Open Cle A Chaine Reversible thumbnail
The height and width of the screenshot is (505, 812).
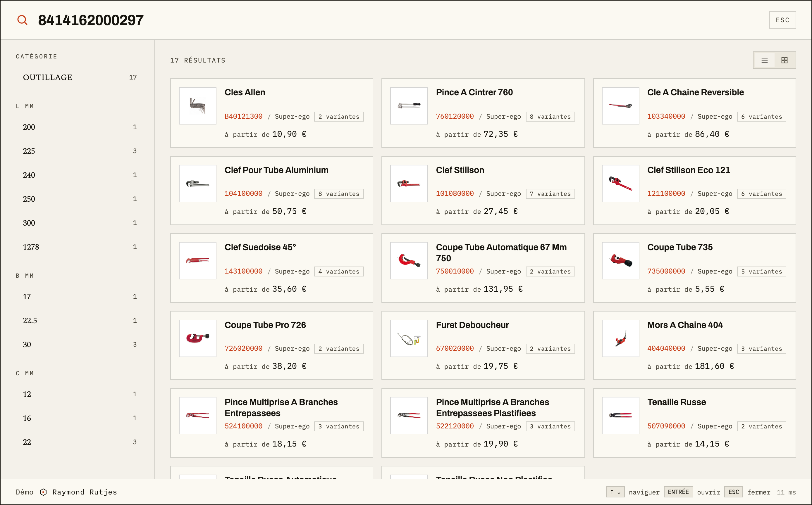tap(620, 106)
